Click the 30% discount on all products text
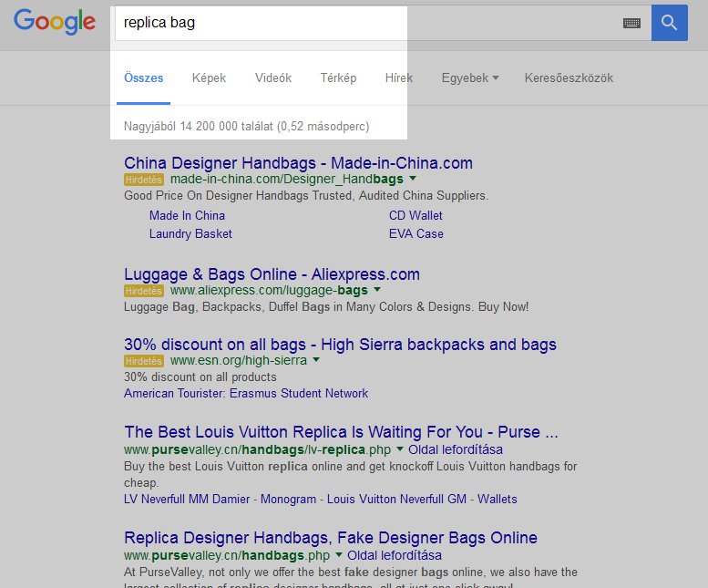This screenshot has width=708, height=588. (200, 377)
